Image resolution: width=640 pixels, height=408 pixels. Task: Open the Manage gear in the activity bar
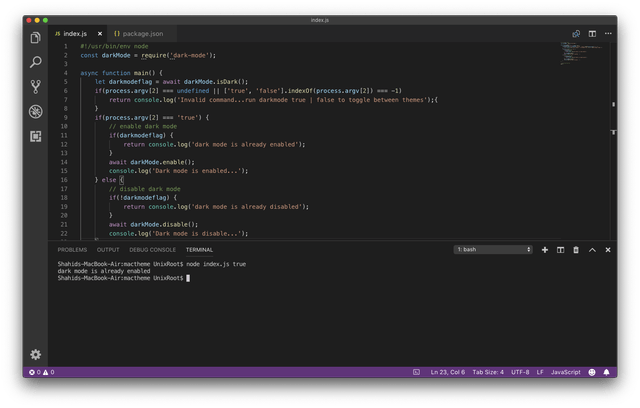click(36, 354)
